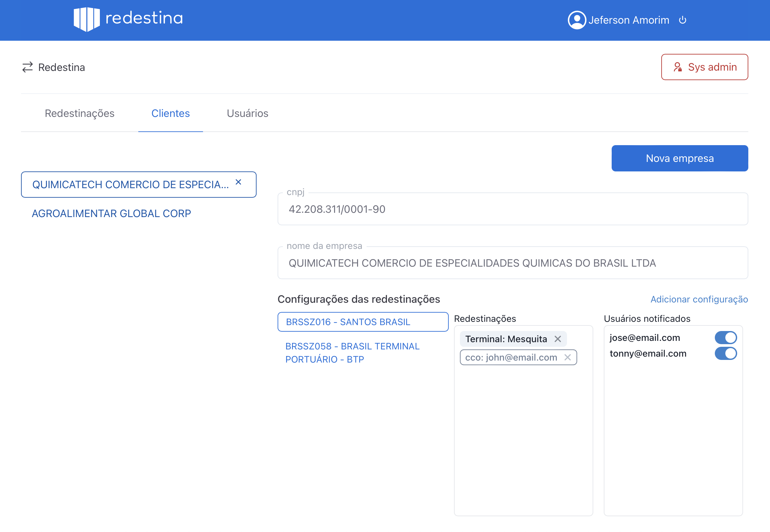Open the Redestinações selection list
This screenshot has width=770, height=532.
click(x=523, y=417)
